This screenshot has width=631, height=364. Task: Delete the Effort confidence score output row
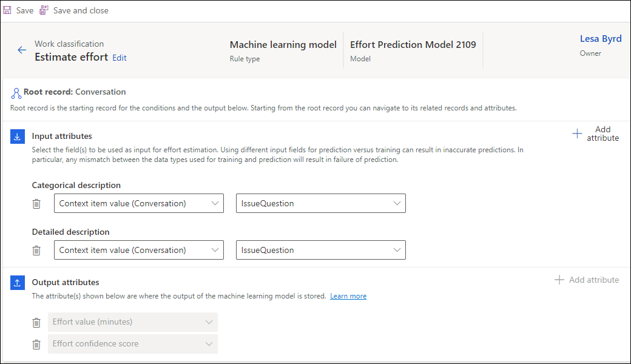(36, 345)
